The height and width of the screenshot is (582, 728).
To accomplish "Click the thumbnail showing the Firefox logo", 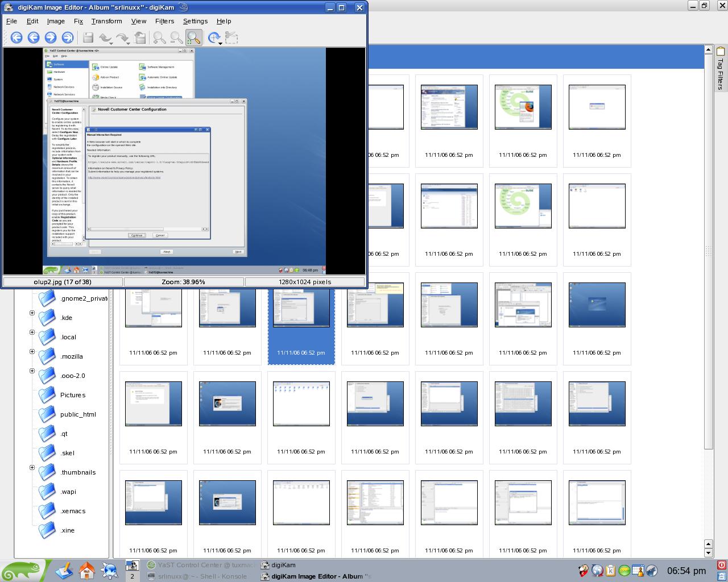I will pyautogui.click(x=523, y=107).
